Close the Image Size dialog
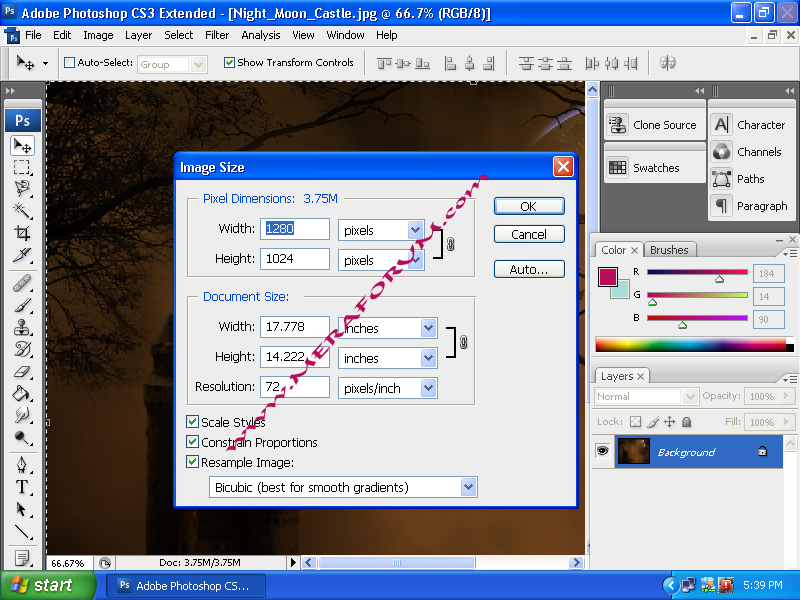 tap(563, 167)
